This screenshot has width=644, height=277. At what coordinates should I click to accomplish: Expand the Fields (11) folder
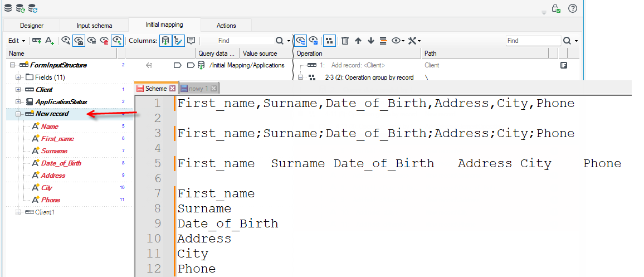18,77
